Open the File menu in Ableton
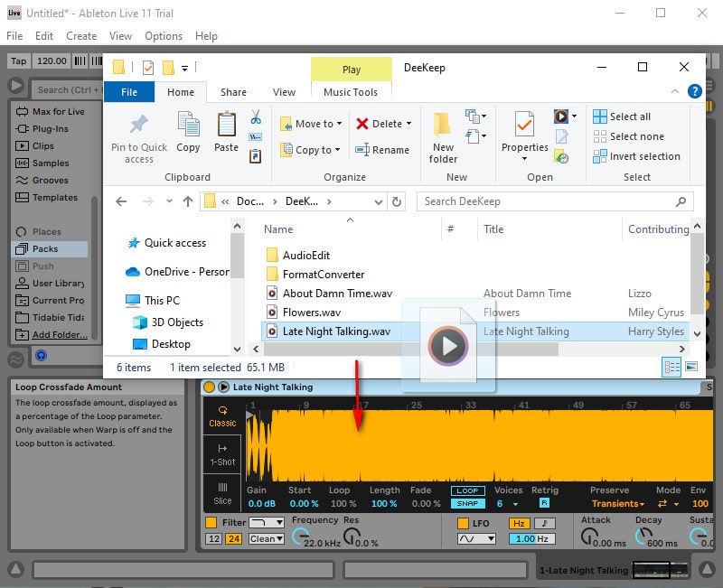 click(14, 36)
